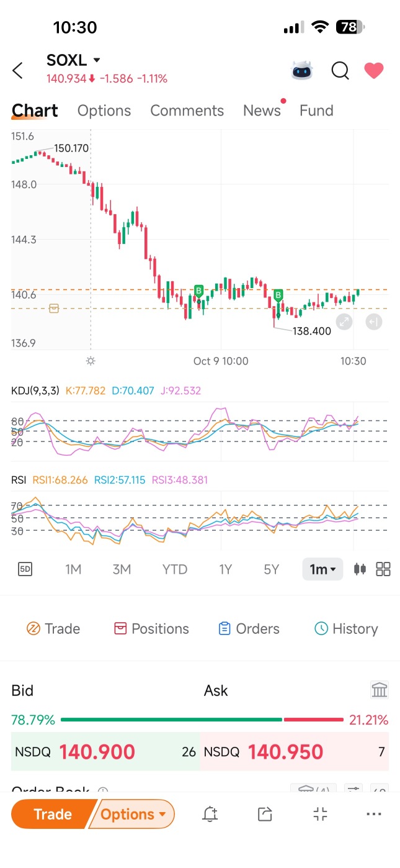Open trade History
The image size is (400, 868).
point(346,629)
